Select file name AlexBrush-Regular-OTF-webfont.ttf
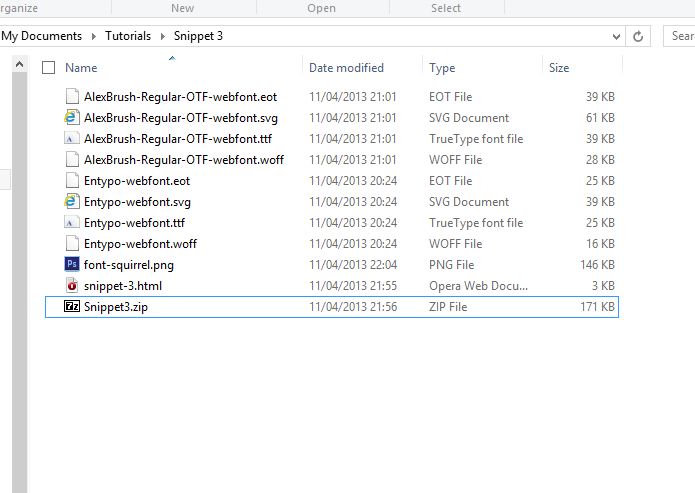The image size is (695, 493). coord(178,139)
